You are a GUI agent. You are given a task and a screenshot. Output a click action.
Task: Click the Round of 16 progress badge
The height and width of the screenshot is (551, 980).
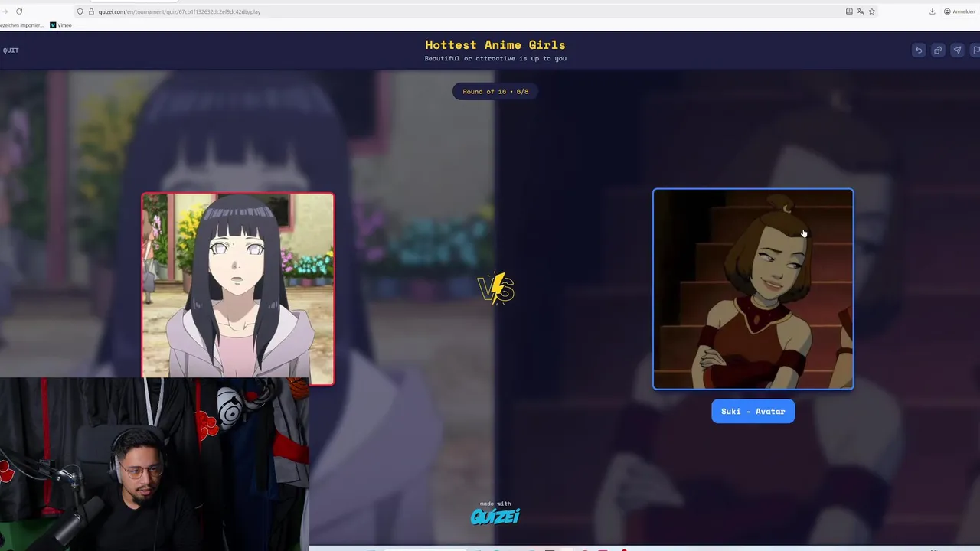pyautogui.click(x=495, y=91)
